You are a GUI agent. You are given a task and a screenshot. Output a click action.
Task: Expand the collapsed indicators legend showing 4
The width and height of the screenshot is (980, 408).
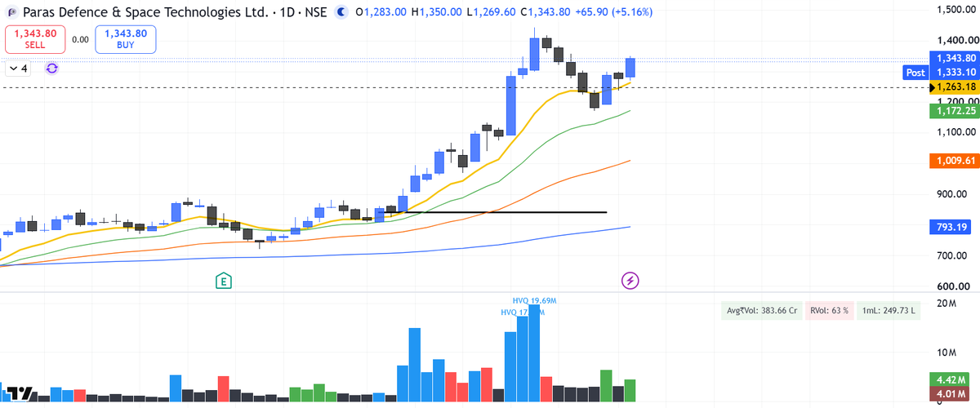[18, 69]
